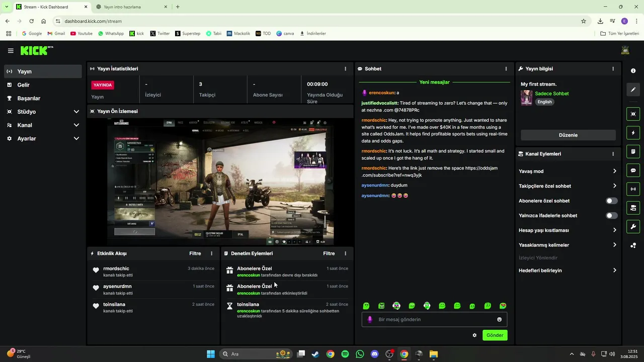
Task: Open Steam from the Windows taskbar
Action: [x=315, y=354]
